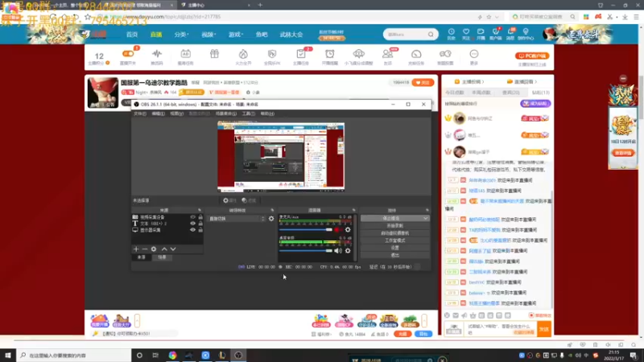Screen dimensions: 644x362
Task: Open OBS 文件(F) menu
Action: pyautogui.click(x=140, y=113)
